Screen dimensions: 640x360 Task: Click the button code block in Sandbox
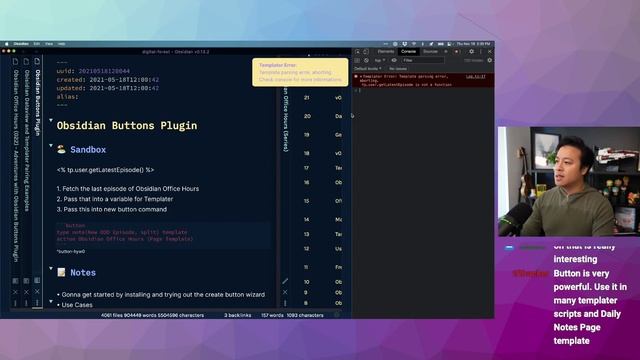coord(163,235)
